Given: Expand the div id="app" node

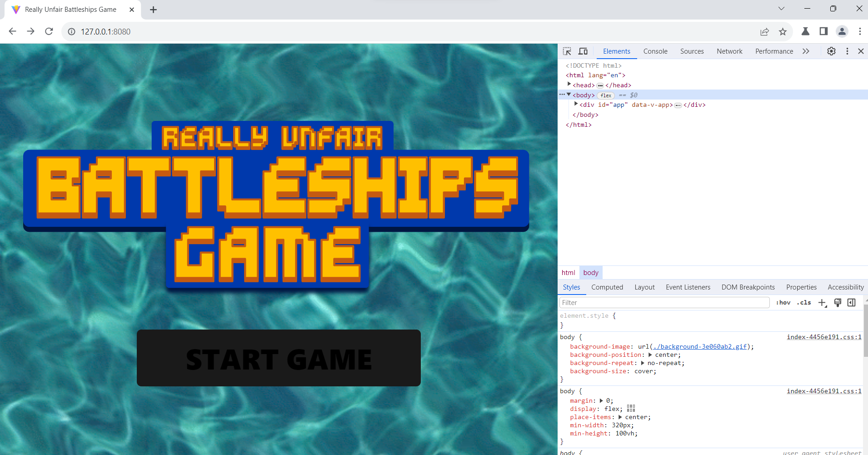Looking at the screenshot, I should (x=576, y=104).
